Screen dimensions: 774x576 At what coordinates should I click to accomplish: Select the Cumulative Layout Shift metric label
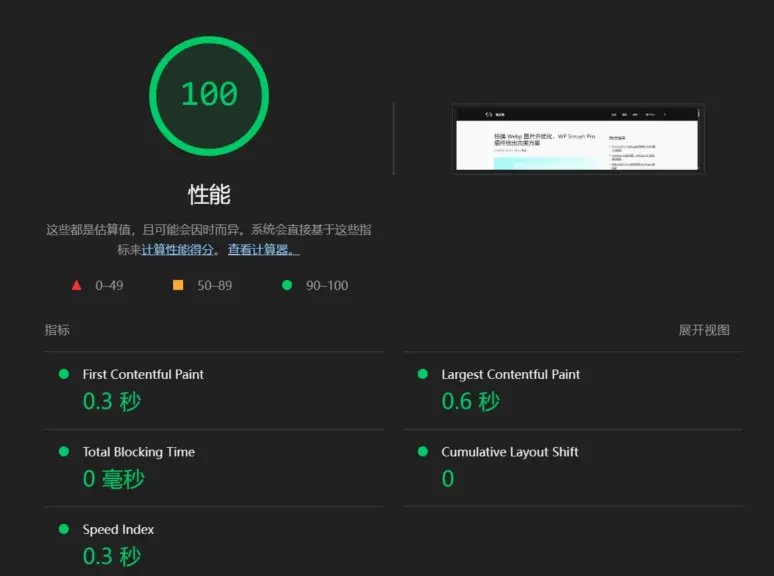click(510, 452)
